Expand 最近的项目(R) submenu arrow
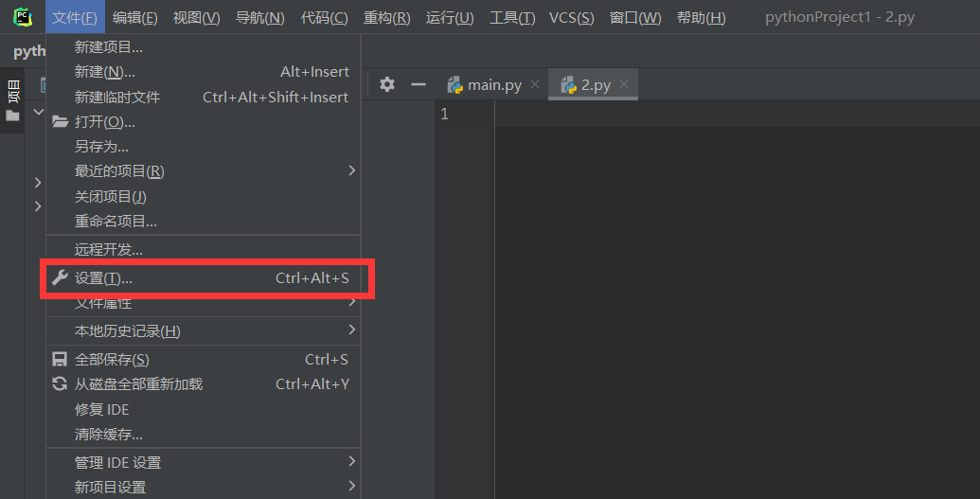The width and height of the screenshot is (980, 499). click(352, 170)
